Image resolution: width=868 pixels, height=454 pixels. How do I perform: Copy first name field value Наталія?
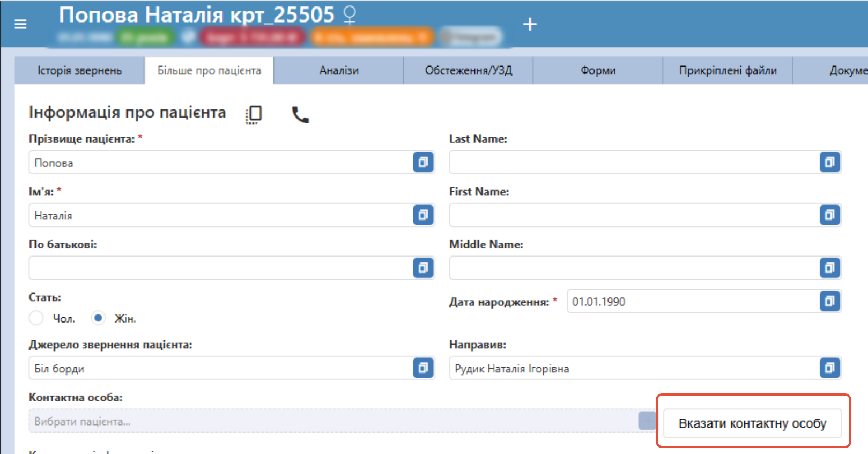423,215
